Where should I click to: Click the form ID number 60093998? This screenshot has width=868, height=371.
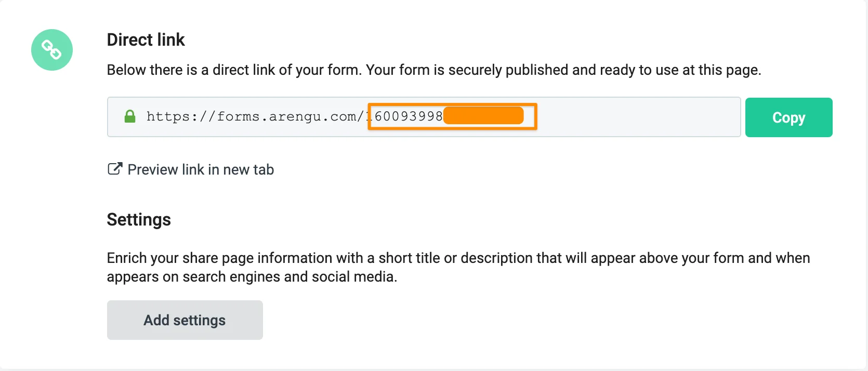click(409, 116)
